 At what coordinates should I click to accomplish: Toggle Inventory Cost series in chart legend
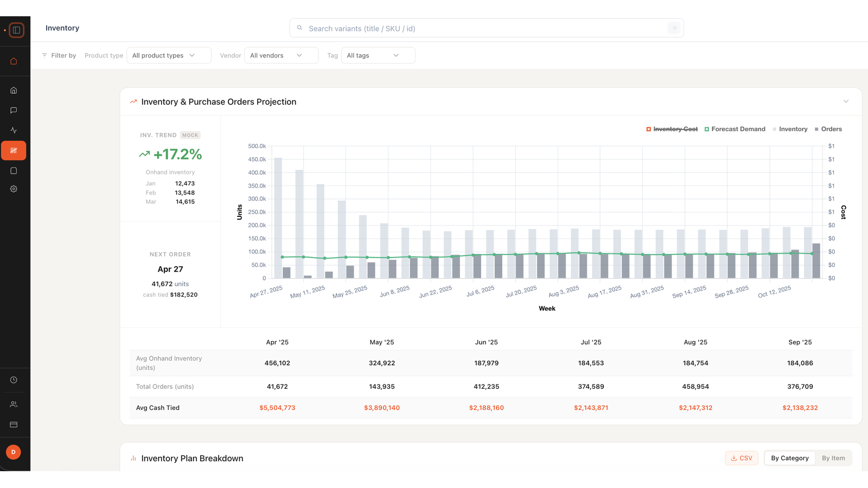672,129
